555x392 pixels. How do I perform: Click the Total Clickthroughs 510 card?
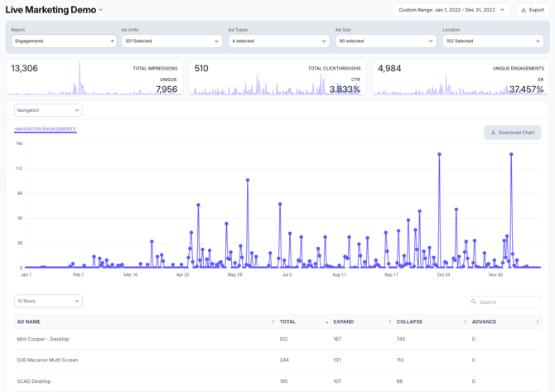pyautogui.click(x=277, y=78)
